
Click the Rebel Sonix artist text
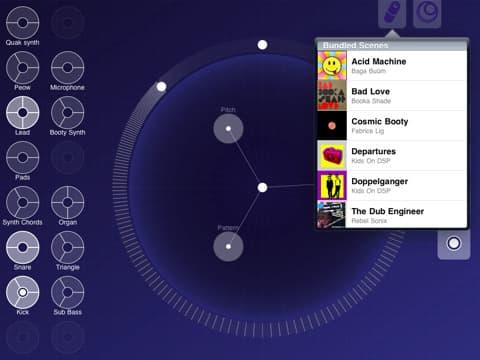369,221
